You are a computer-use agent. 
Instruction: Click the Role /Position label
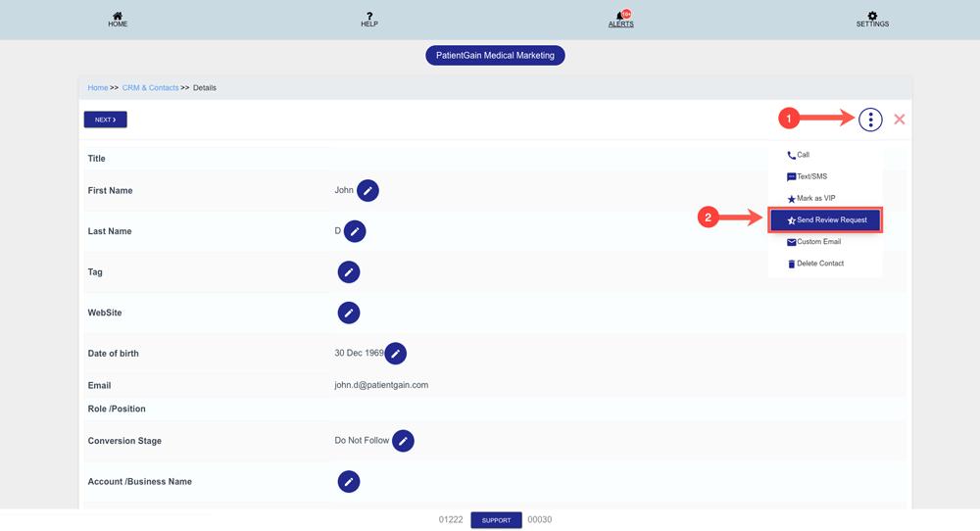point(117,409)
